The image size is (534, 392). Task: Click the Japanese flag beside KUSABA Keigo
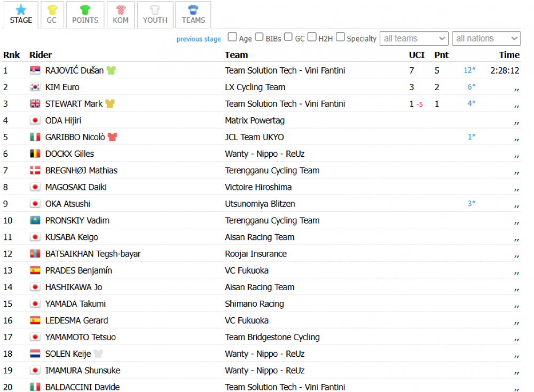click(x=35, y=237)
